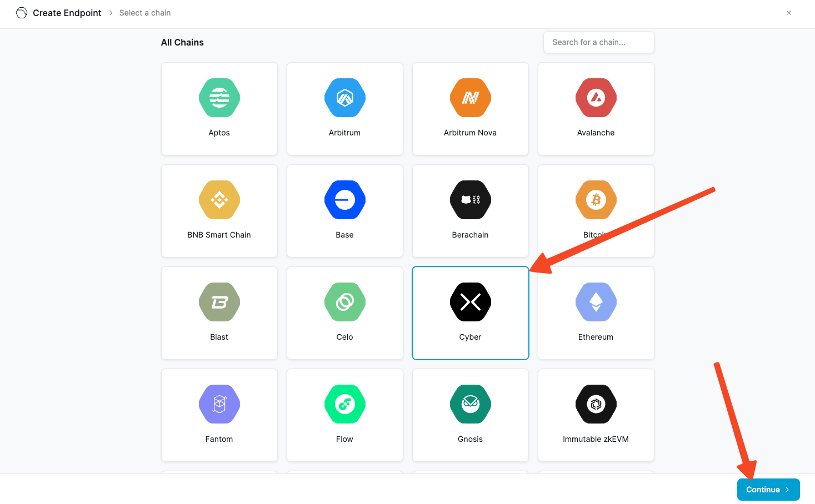Click the QuickNode logo in header

point(22,13)
